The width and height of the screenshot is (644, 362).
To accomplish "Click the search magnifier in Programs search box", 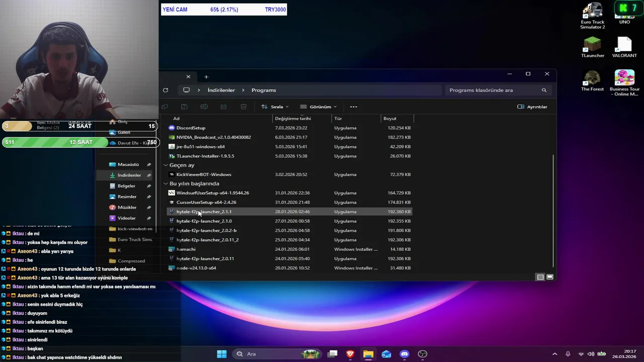I will [x=544, y=90].
